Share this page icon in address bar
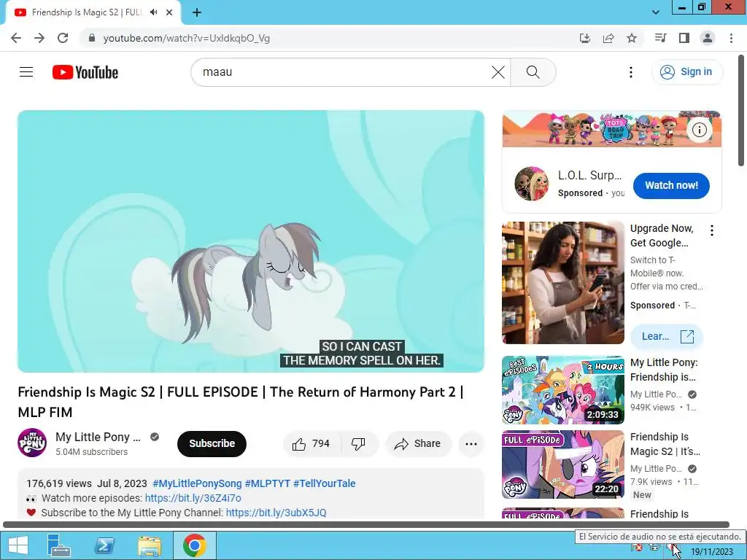This screenshot has height=560, width=747. click(x=608, y=38)
